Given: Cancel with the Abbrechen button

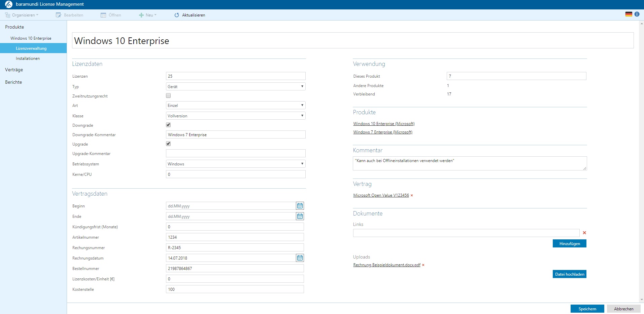Looking at the screenshot, I should click(624, 309).
